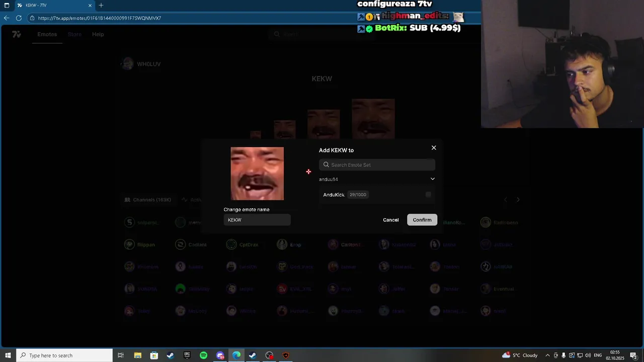Select the KEKW - 7TV browser tab
Viewport: 644px width, 362px height.
point(54,5)
